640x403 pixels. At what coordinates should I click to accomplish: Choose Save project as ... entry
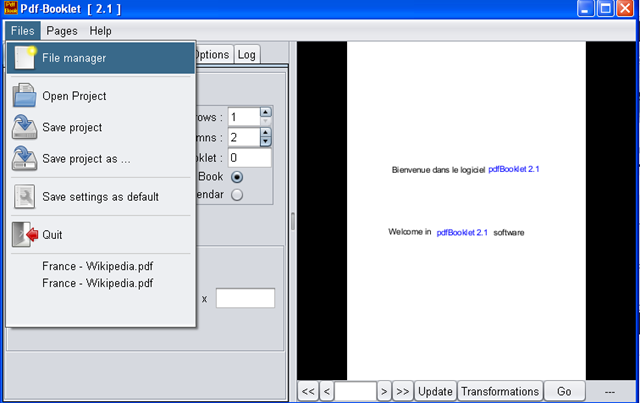(101, 159)
